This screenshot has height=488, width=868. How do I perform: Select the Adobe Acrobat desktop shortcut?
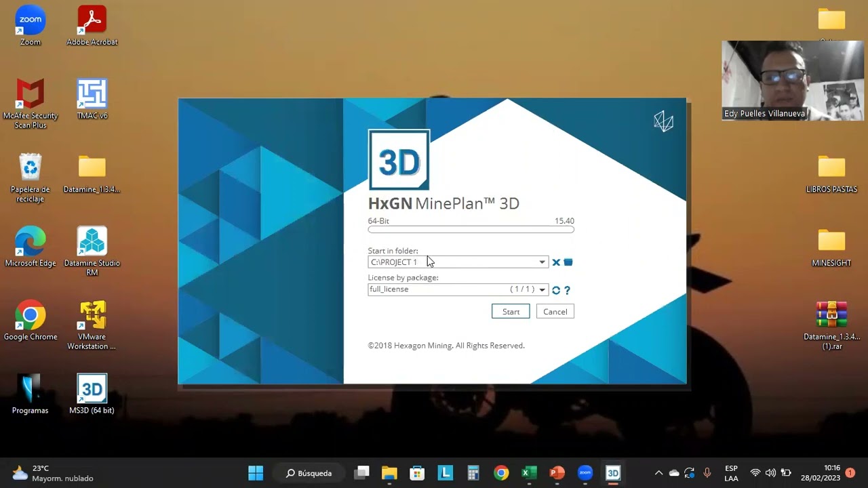pos(92,26)
